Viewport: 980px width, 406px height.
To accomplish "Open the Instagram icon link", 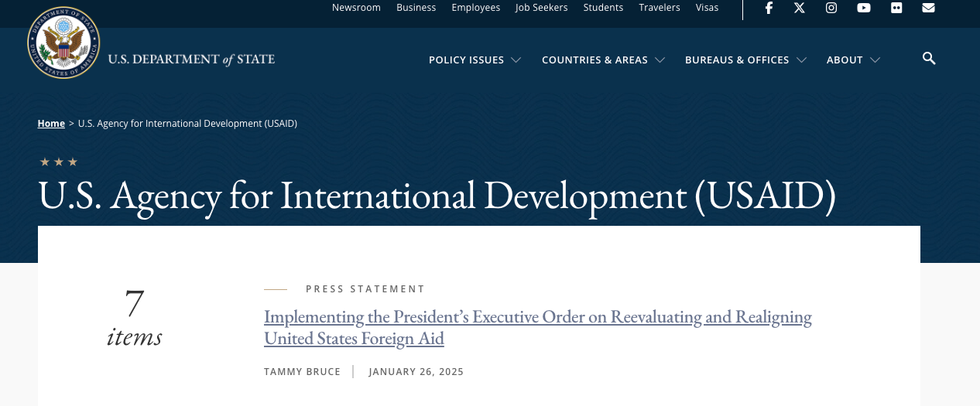I will pos(831,8).
